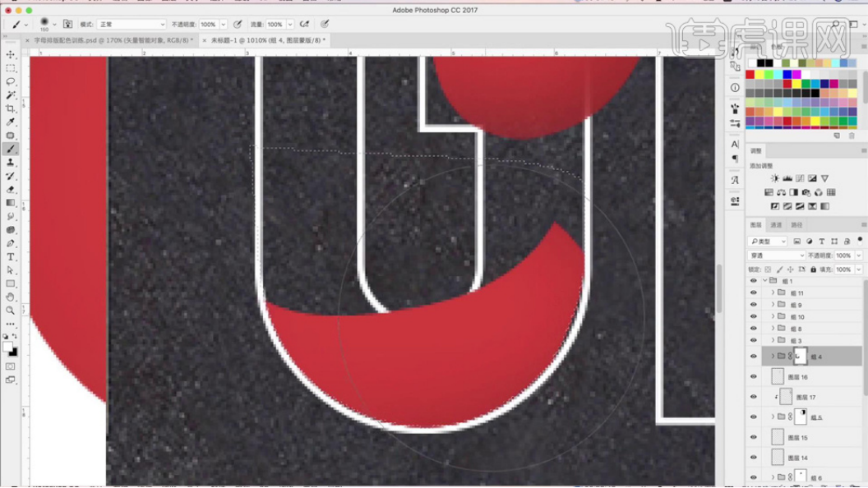Hide the 组 4 group layer
The image size is (868, 488).
[754, 357]
